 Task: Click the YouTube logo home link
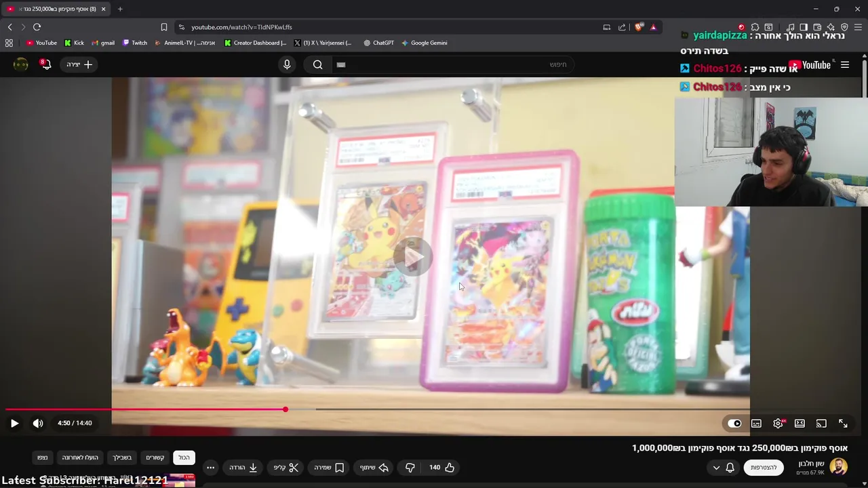pyautogui.click(x=810, y=65)
